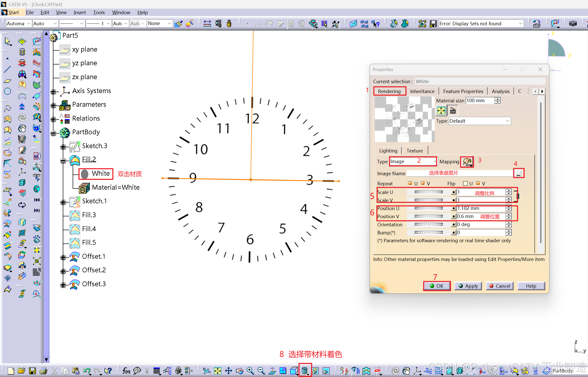Switch to the Lighting tab

point(388,151)
